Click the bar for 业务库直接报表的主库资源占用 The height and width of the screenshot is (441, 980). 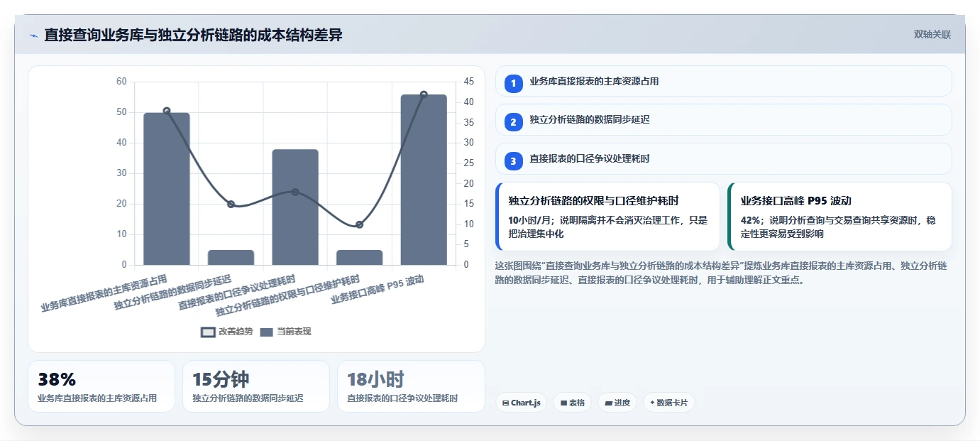(167, 189)
